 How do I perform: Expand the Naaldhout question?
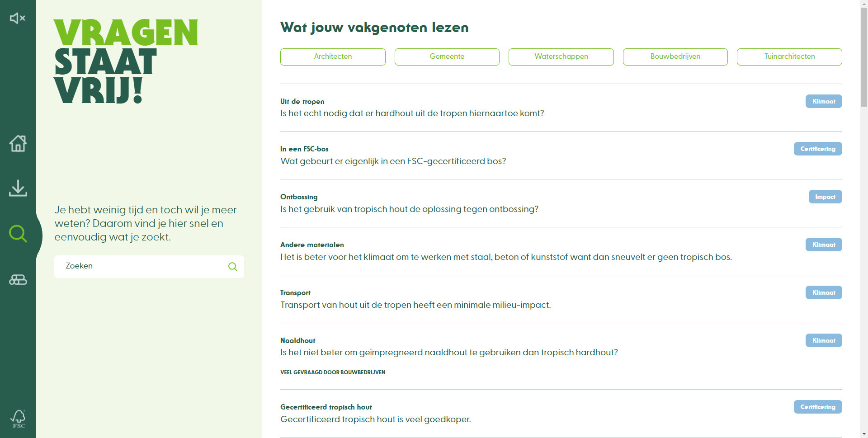pos(448,353)
